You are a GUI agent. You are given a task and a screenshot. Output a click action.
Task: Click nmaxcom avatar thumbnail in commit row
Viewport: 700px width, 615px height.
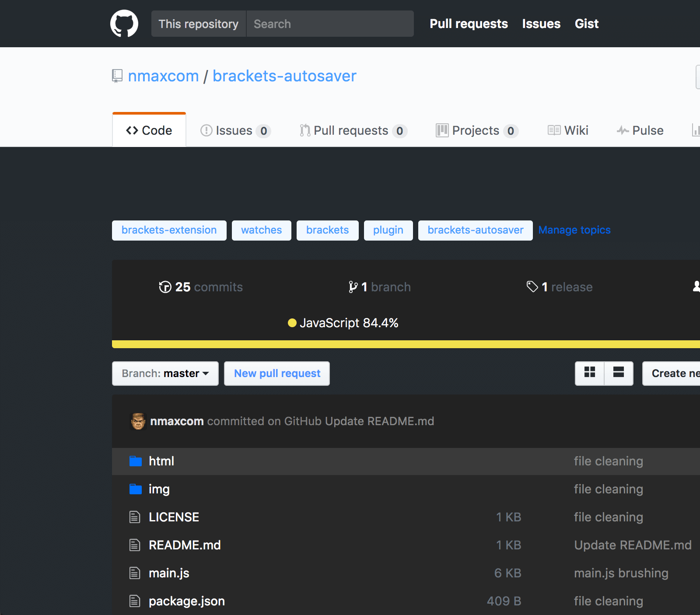(x=138, y=421)
